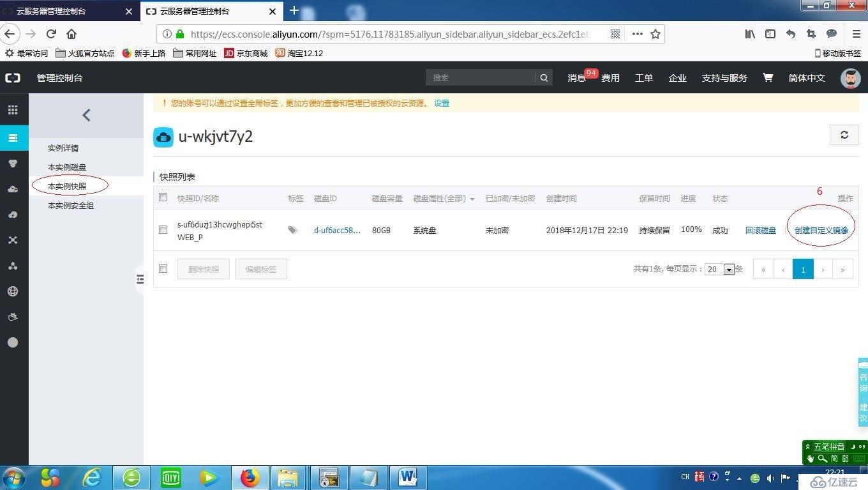Refresh the snapshot list with refresh icon
Image resolution: width=868 pixels, height=490 pixels.
pos(844,135)
